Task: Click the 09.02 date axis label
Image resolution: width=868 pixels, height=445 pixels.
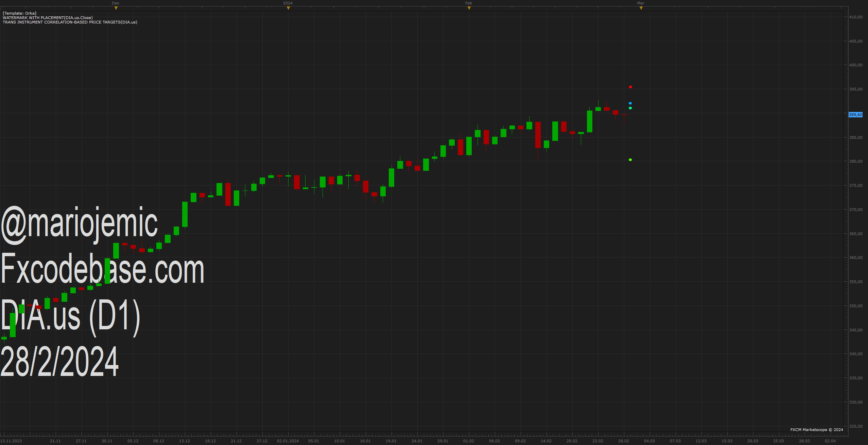Action: [x=520, y=441]
